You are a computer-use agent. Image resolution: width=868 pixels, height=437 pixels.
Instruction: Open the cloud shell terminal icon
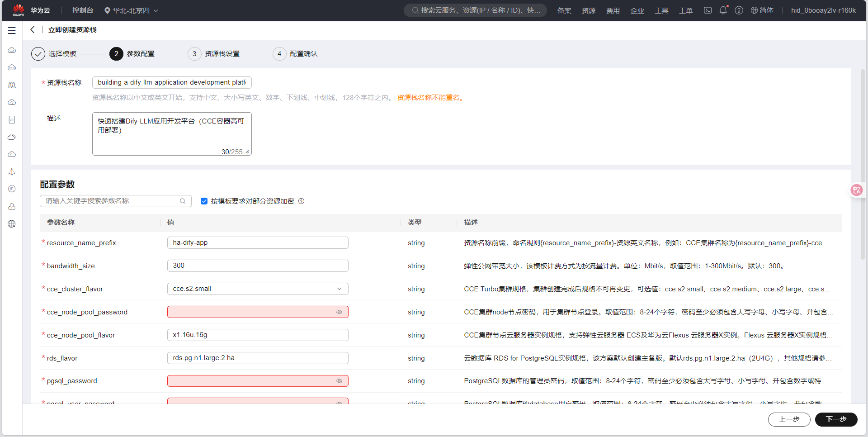point(708,10)
